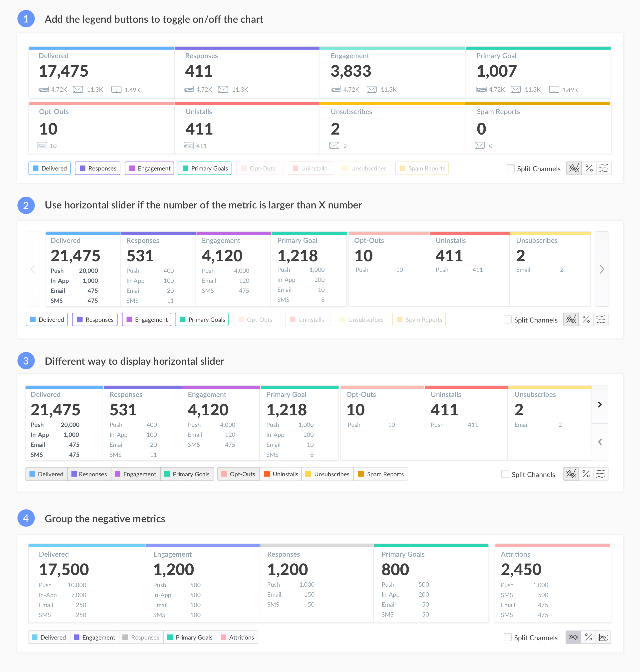Select line chart view icon in section 1
Image resolution: width=640 pixels, height=672 pixels.
pyautogui.click(x=574, y=168)
